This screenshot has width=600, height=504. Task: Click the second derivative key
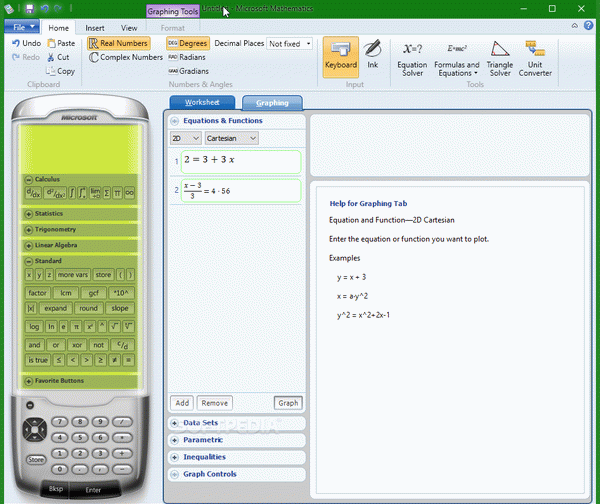click(x=55, y=193)
